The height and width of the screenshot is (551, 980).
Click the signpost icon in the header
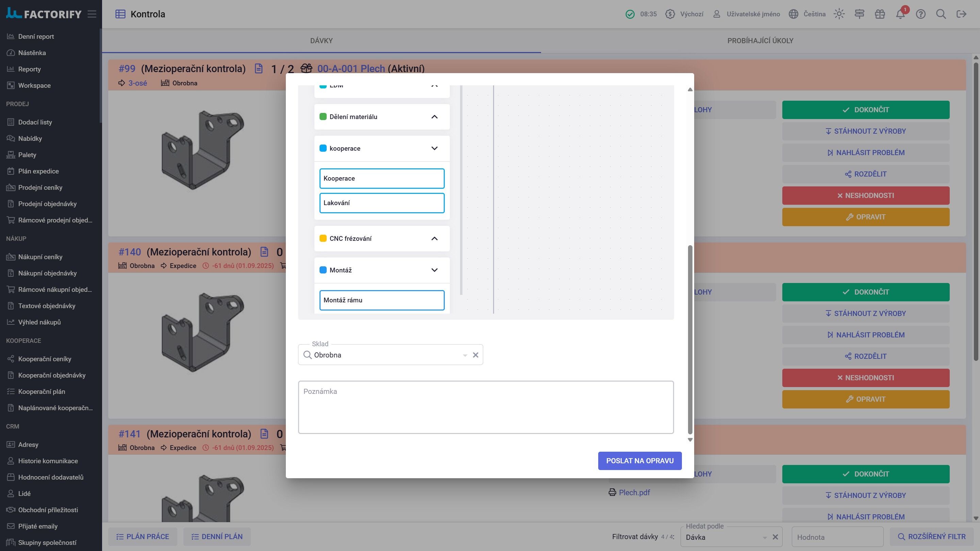pos(860,14)
